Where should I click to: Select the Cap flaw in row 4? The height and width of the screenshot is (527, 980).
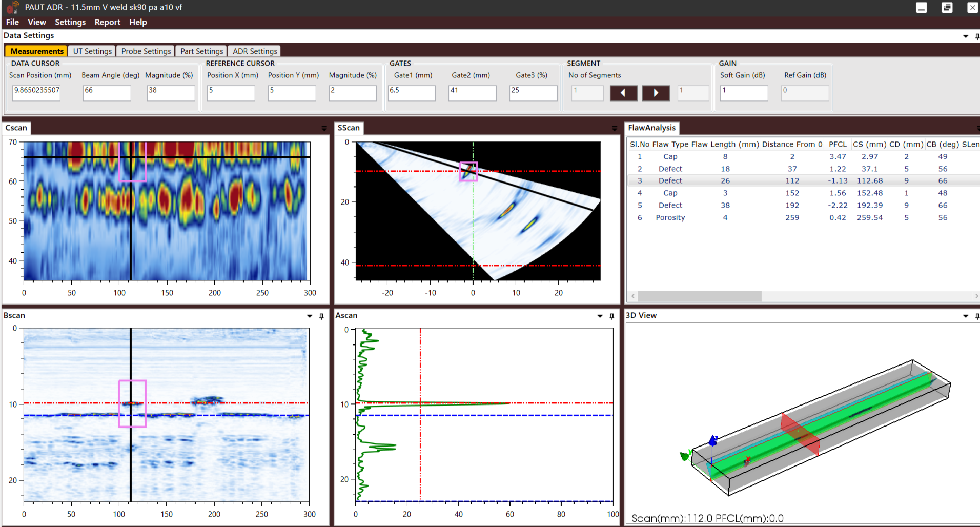point(804,193)
